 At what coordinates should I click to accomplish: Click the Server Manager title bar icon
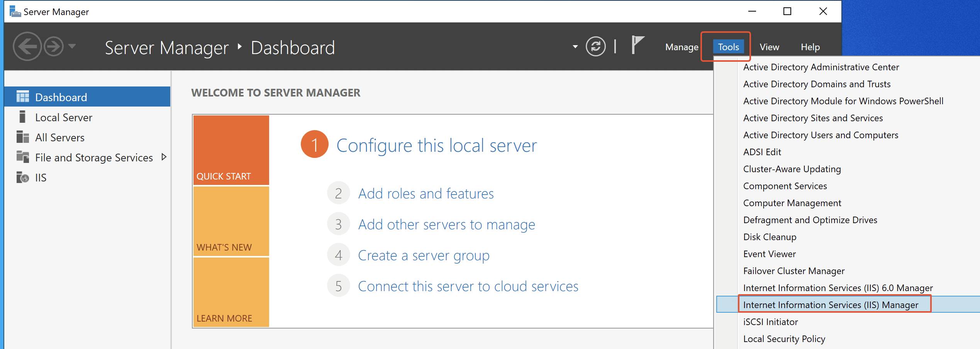click(x=15, y=12)
